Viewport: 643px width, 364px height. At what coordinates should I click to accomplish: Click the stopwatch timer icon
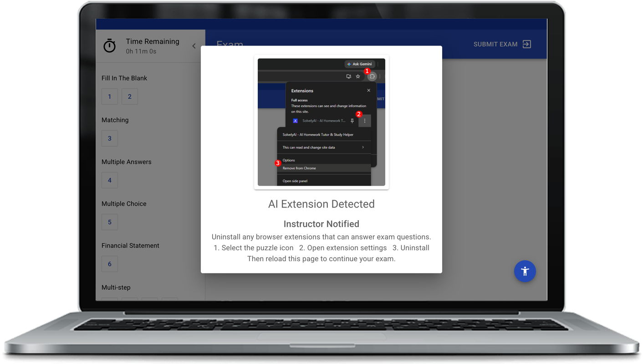(x=109, y=45)
